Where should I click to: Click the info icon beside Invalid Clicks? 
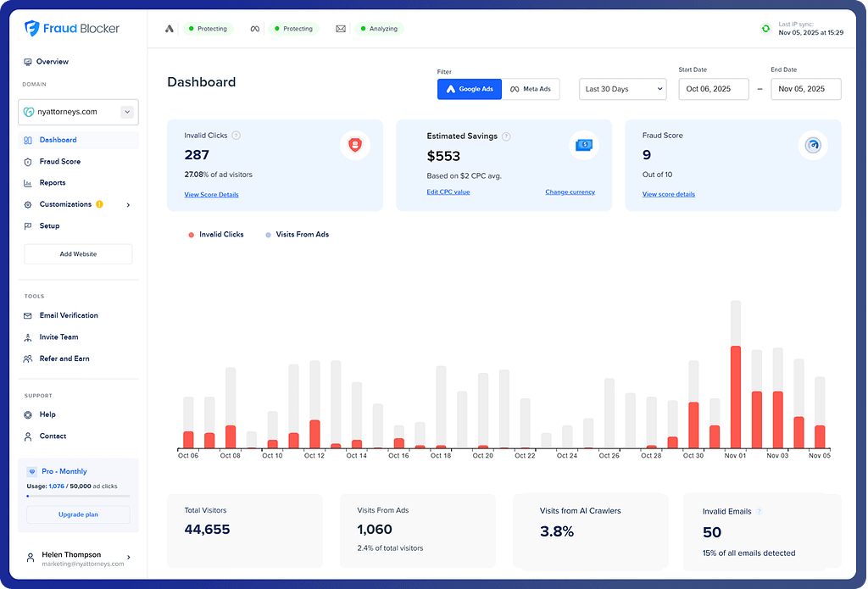tap(236, 136)
